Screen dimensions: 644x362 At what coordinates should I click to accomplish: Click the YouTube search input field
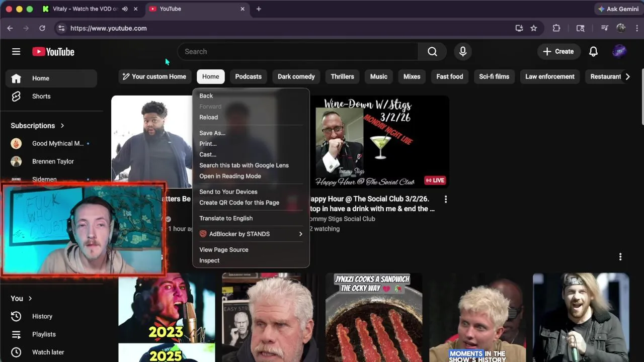point(298,52)
